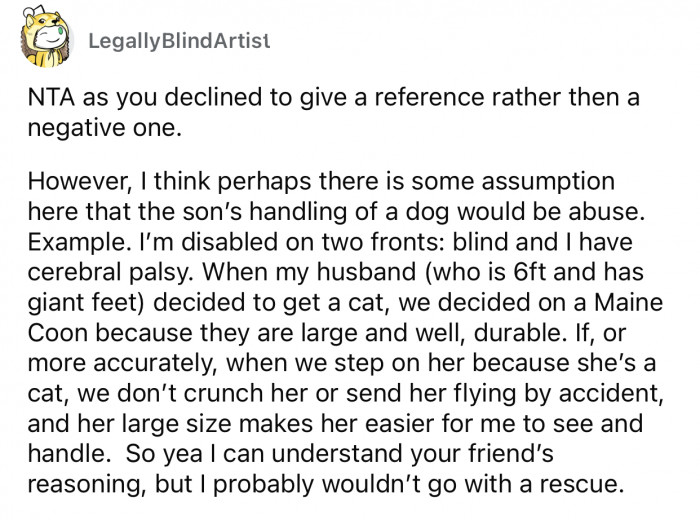
Task: Click the phrase "negative one."
Action: (105, 128)
